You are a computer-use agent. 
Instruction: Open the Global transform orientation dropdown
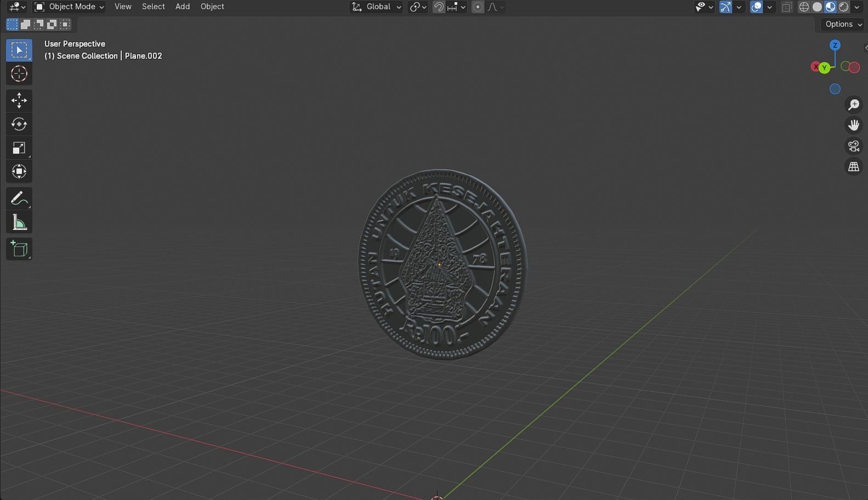point(376,7)
